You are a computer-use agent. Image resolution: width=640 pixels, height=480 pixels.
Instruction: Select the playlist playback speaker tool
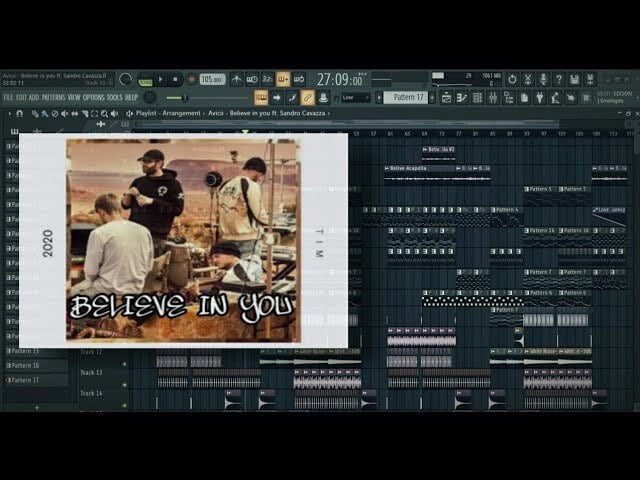[114, 113]
